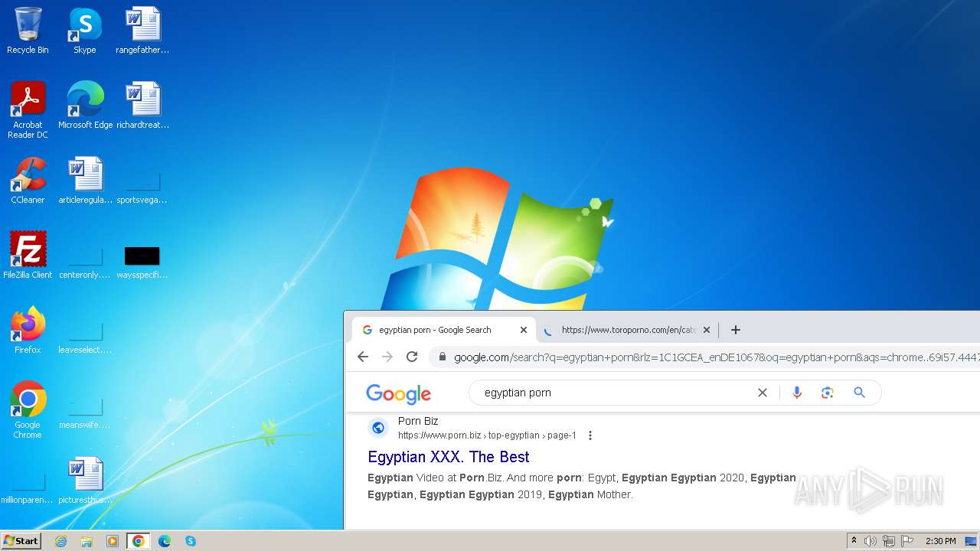Click the site lock icon in address bar
The height and width of the screenshot is (551, 980).
point(443,357)
